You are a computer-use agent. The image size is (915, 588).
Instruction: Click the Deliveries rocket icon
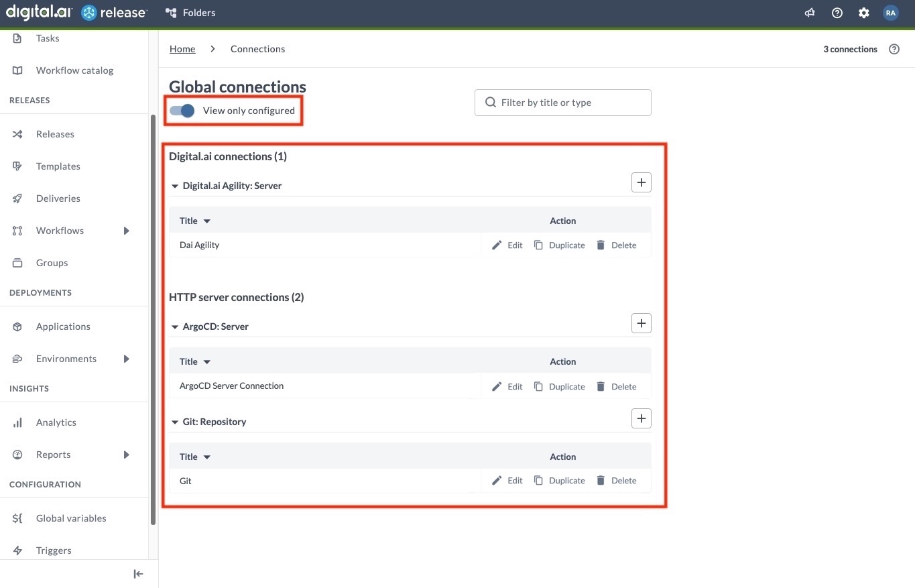coord(18,198)
